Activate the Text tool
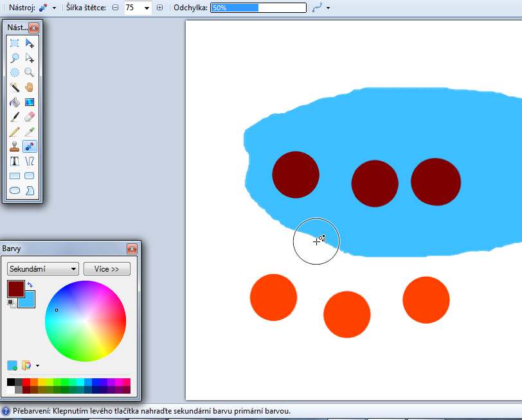This screenshot has width=522, height=420. point(14,161)
